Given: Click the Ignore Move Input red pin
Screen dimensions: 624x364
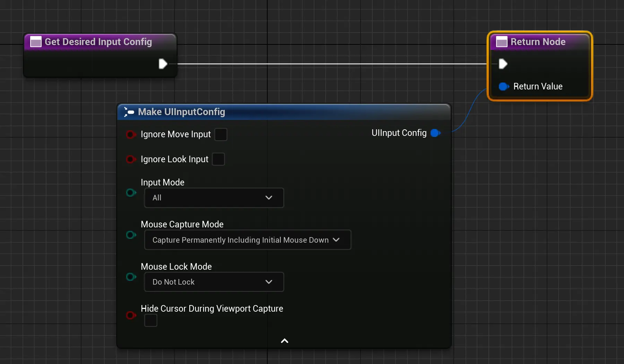Looking at the screenshot, I should tap(131, 135).
